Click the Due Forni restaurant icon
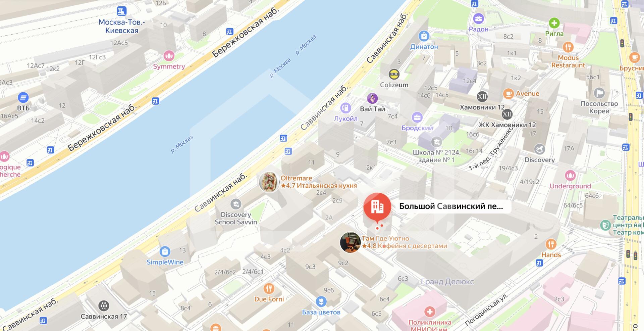644x331 pixels. (x=269, y=288)
